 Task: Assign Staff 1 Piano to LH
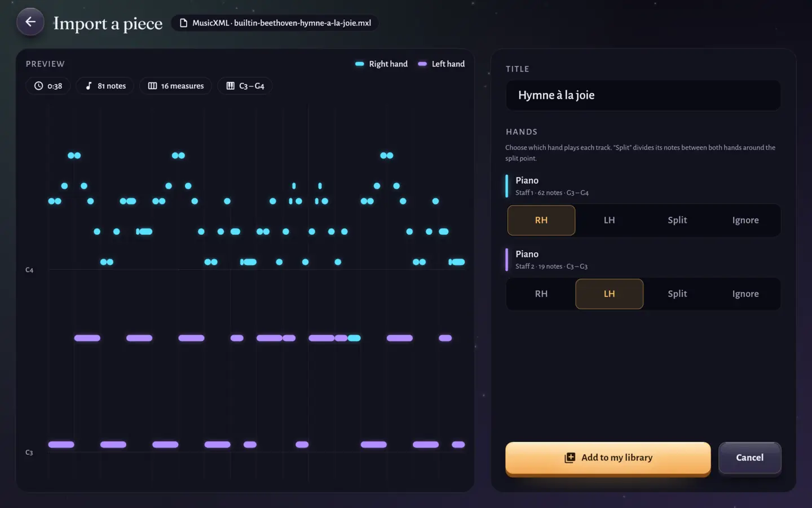point(610,220)
